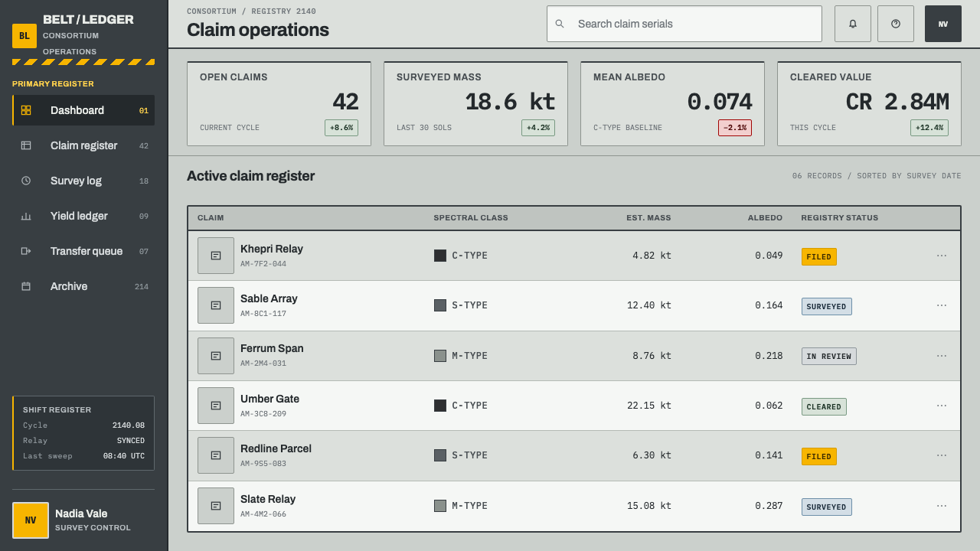Open row actions menu for Khepri Relay
Image resolution: width=980 pixels, height=551 pixels.
[x=942, y=256]
